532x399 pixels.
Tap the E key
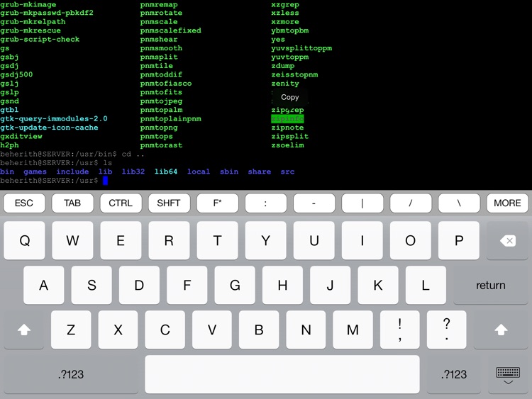(x=121, y=241)
